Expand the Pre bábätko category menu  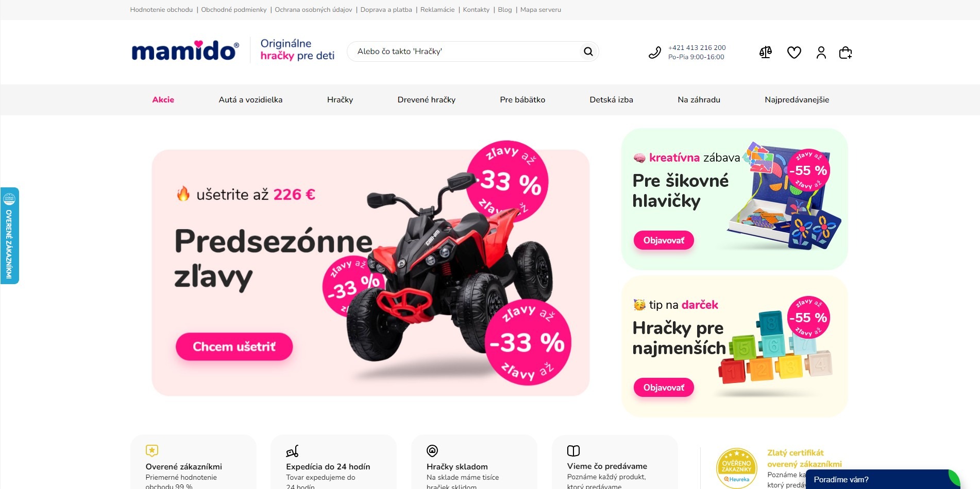pos(522,100)
